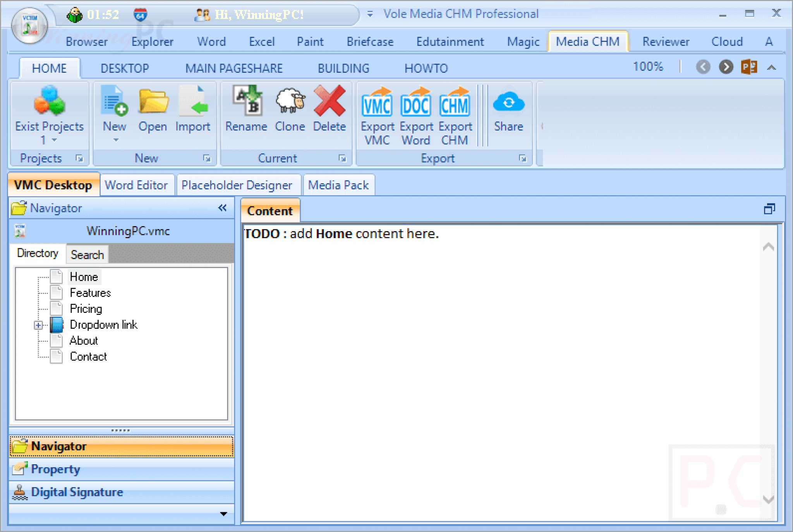The image size is (793, 532).
Task: Open the quick access toolbar dropdown
Action: tap(370, 14)
